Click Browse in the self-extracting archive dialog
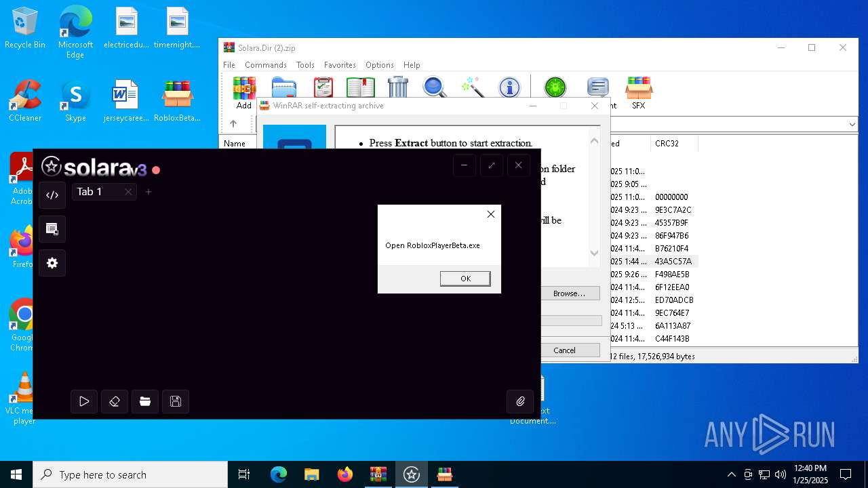Viewport: 868px width, 488px height. pos(570,293)
